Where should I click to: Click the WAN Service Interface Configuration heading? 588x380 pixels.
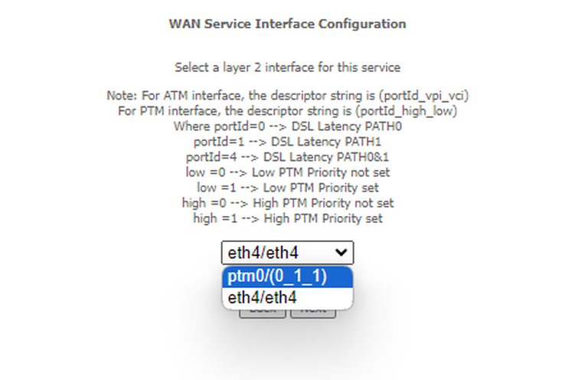tap(287, 24)
